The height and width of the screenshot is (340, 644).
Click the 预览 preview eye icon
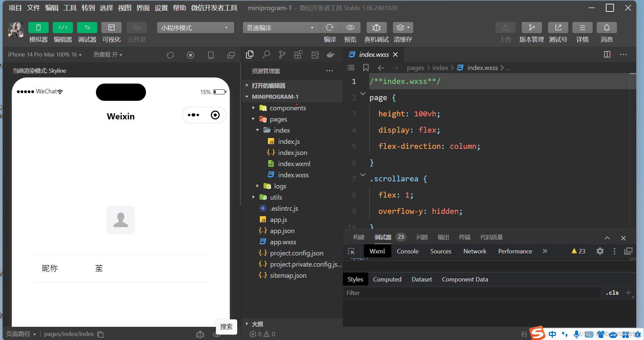pos(350,28)
